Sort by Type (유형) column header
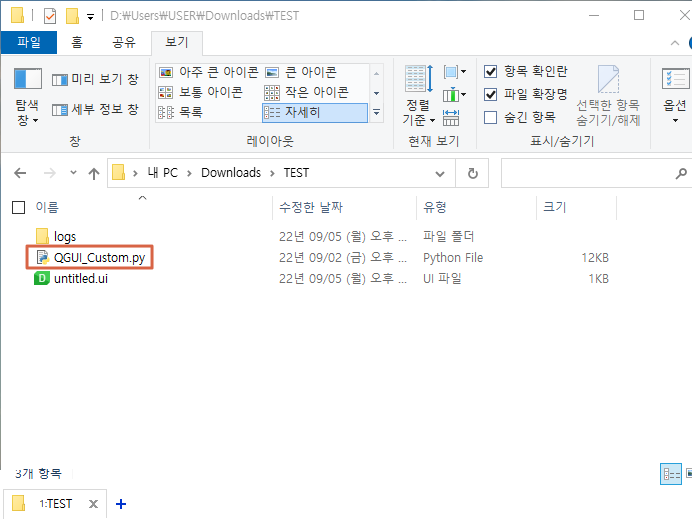 point(435,207)
